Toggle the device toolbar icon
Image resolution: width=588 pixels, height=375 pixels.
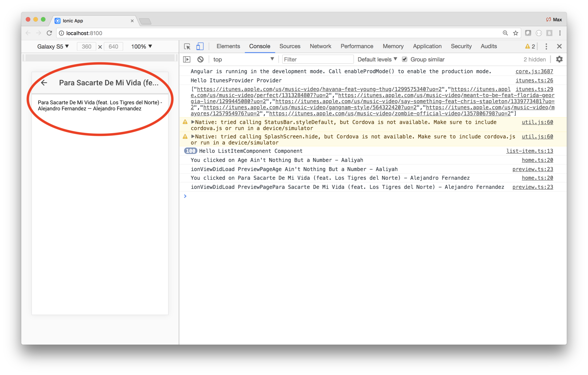click(x=200, y=46)
